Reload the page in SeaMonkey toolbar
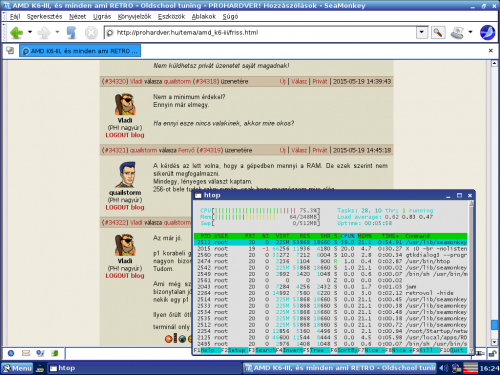The height and width of the screenshot is (375, 500). pyautogui.click(x=71, y=33)
